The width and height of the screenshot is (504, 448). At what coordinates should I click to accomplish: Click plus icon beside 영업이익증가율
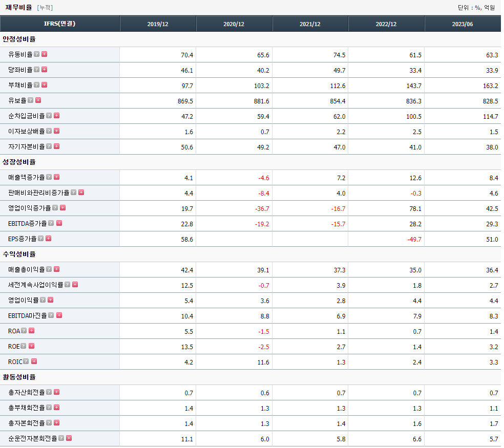pyautogui.click(x=62, y=207)
